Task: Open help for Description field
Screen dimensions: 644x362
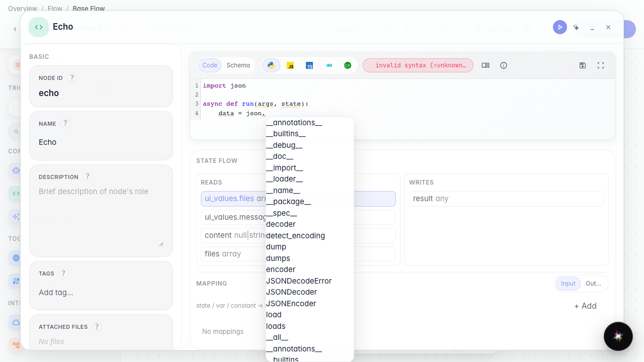Action: coord(88,177)
